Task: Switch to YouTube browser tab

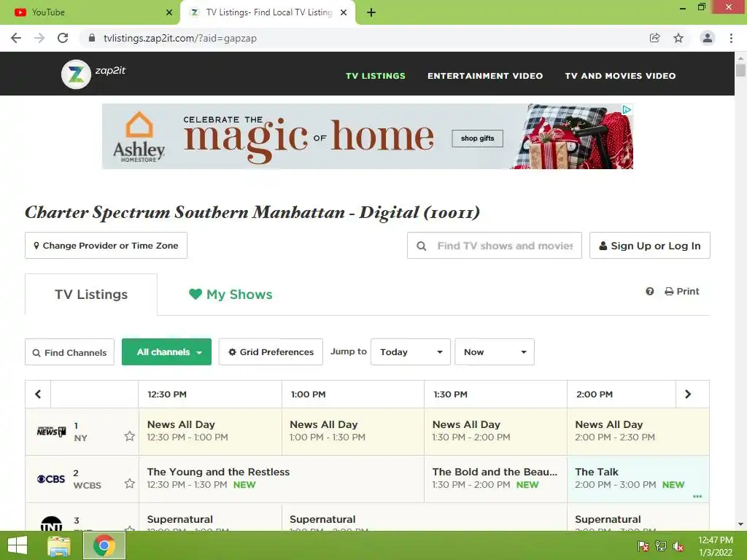Action: 90,12
